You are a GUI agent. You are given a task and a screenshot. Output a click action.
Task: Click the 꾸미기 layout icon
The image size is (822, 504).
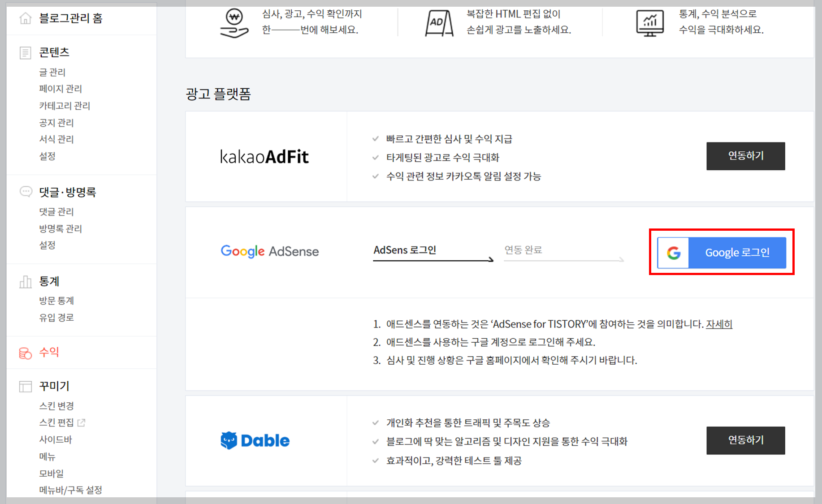pyautogui.click(x=26, y=386)
